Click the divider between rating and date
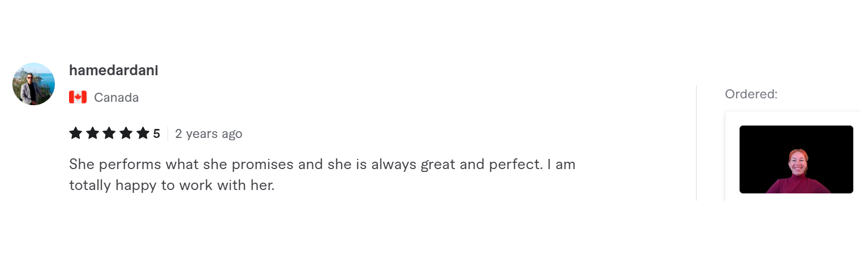868x259 pixels. 167,134
